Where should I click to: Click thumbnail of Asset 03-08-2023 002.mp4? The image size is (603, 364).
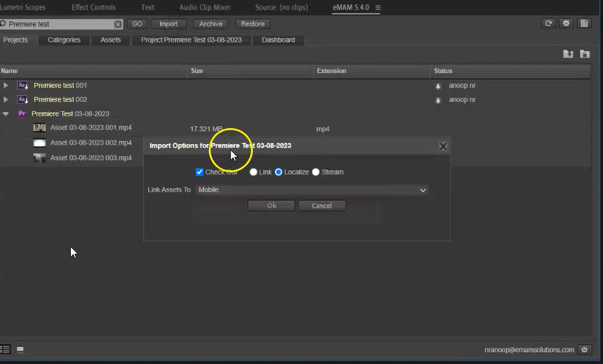39,143
